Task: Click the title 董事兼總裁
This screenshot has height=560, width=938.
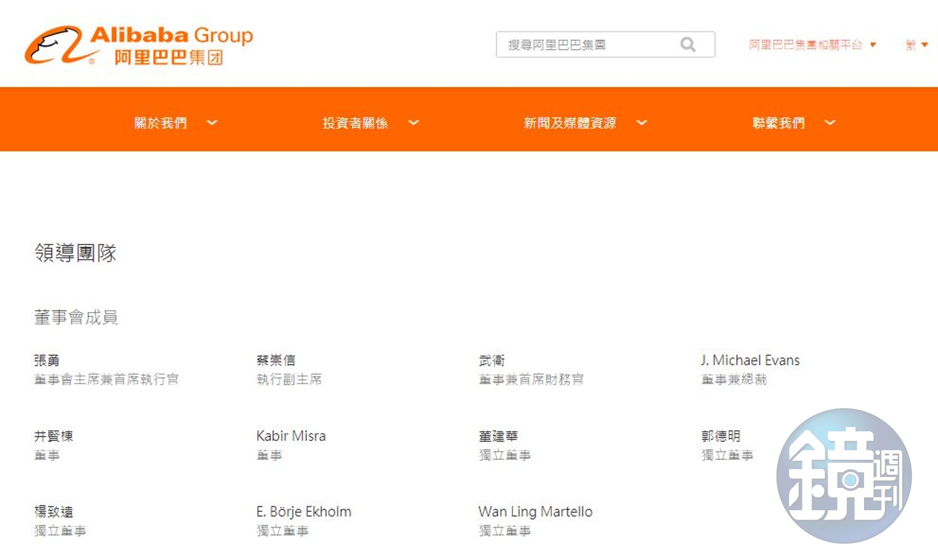Action: [x=734, y=379]
